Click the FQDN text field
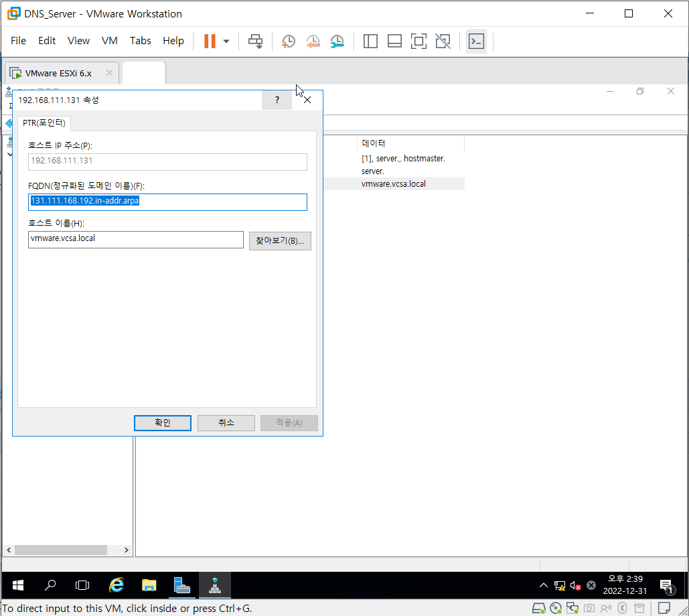 (x=167, y=202)
